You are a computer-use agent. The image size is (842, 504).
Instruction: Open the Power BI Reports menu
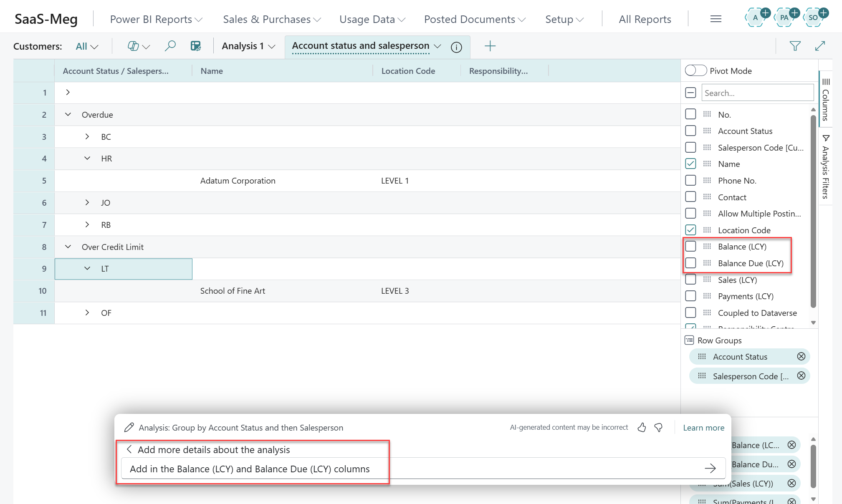point(156,19)
